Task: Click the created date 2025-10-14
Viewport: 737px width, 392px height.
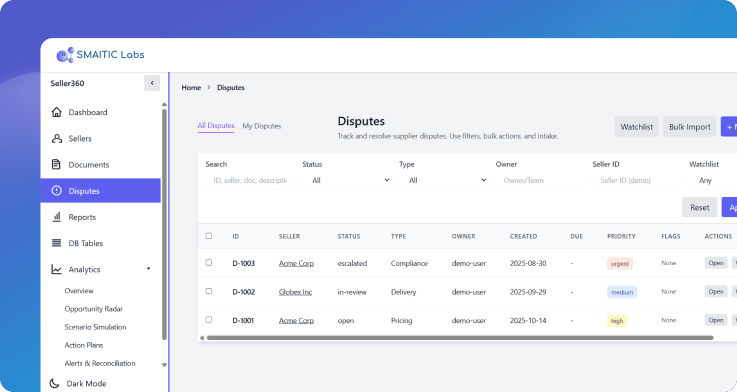Action: tap(528, 321)
